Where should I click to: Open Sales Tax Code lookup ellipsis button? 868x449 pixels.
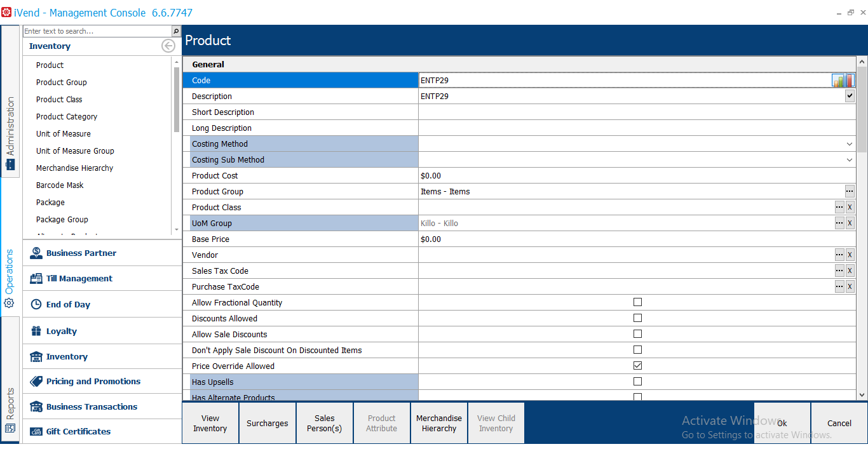(839, 271)
